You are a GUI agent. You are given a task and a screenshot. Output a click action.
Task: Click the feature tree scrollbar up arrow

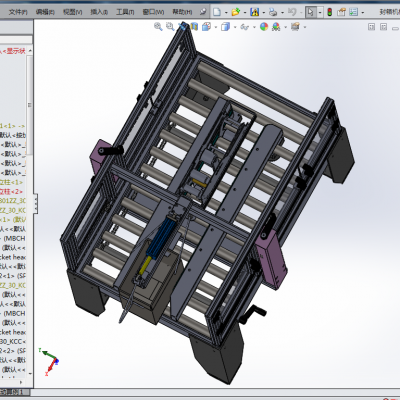pos(30,50)
